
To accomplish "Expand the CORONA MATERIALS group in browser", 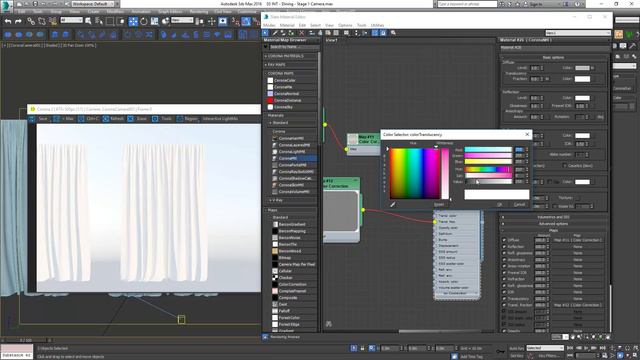I will point(290,56).
